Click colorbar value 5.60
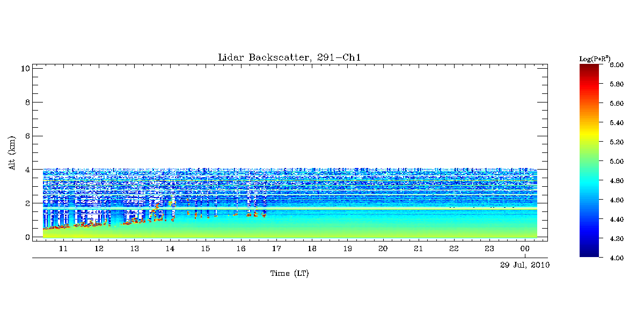 click(x=617, y=104)
